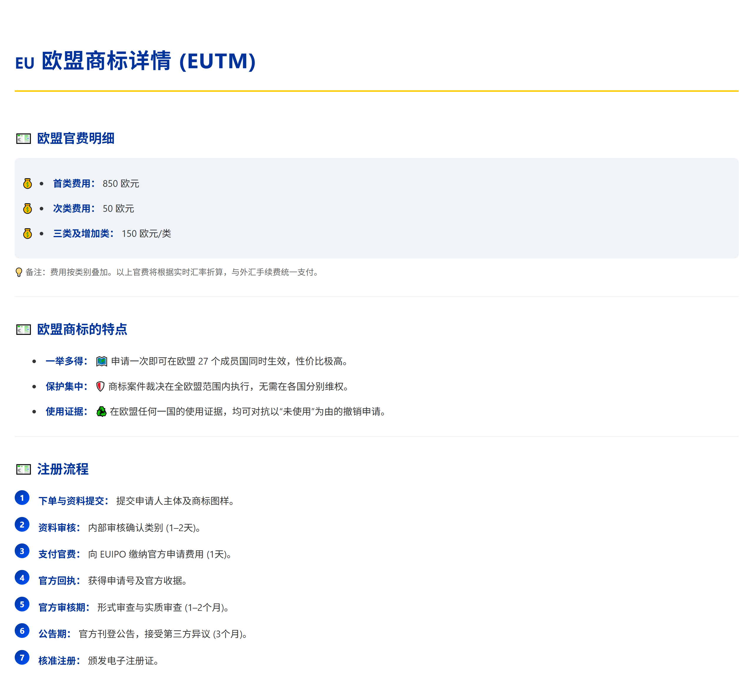Click the recycle icon after 使用证据
749x700 pixels.
point(101,411)
